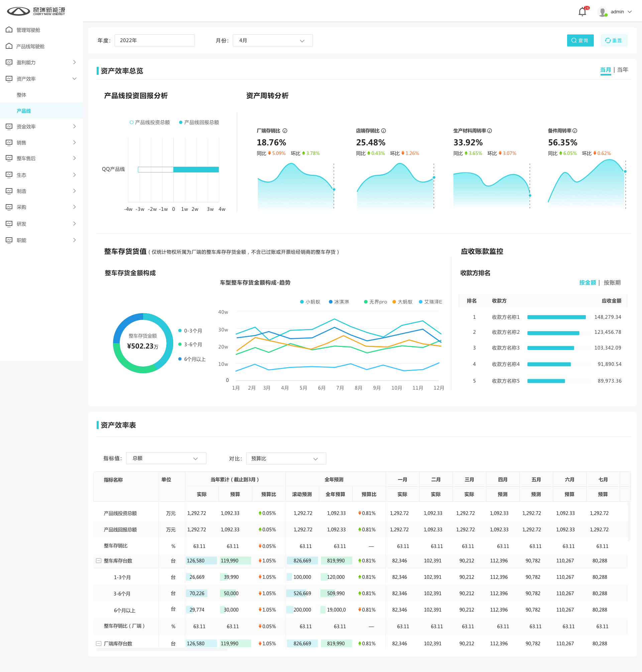Toggle 艾瑞泽E series in trend legend

(430, 302)
